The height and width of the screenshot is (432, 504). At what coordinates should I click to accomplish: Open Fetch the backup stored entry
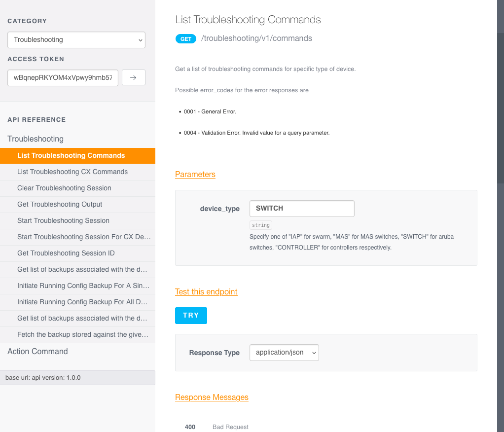(x=82, y=335)
